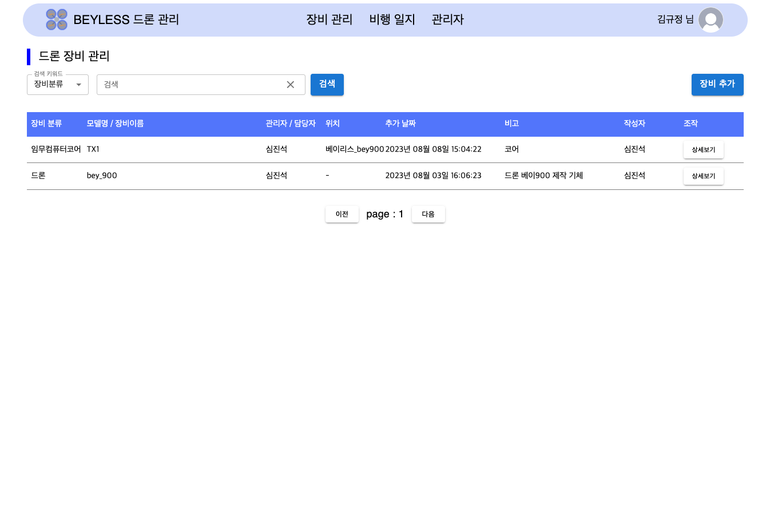
Task: Clear the search field with X icon
Action: (291, 85)
